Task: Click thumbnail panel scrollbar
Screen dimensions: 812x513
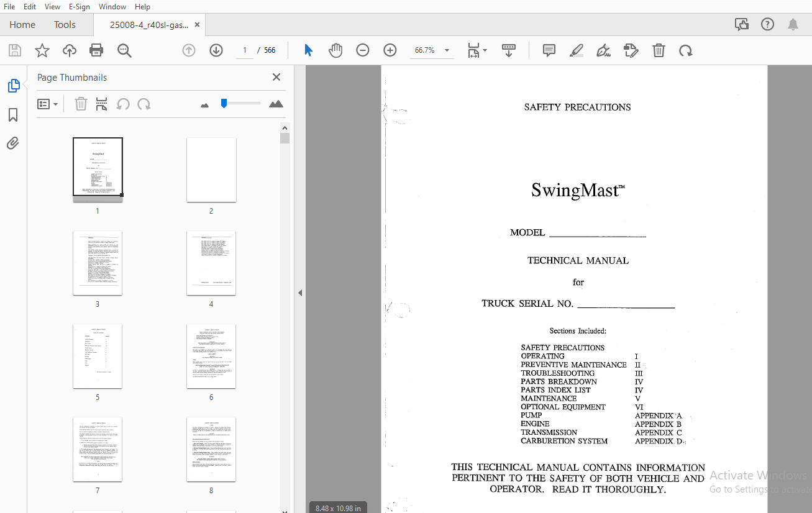Action: [285, 138]
